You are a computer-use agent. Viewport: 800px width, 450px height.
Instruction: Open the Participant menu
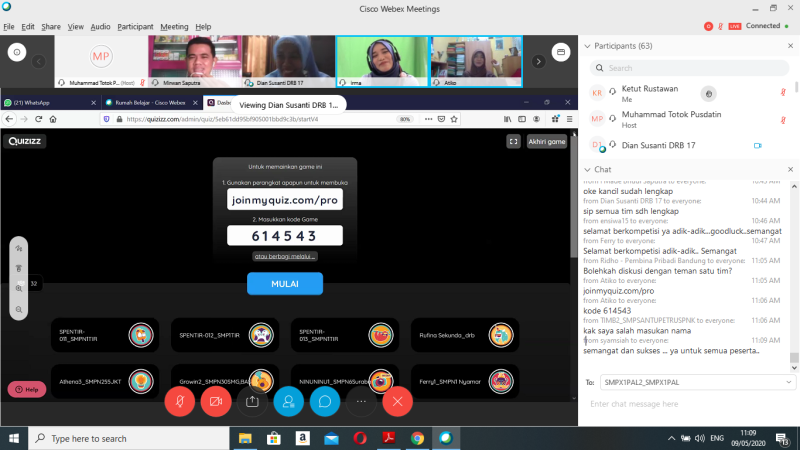point(135,27)
